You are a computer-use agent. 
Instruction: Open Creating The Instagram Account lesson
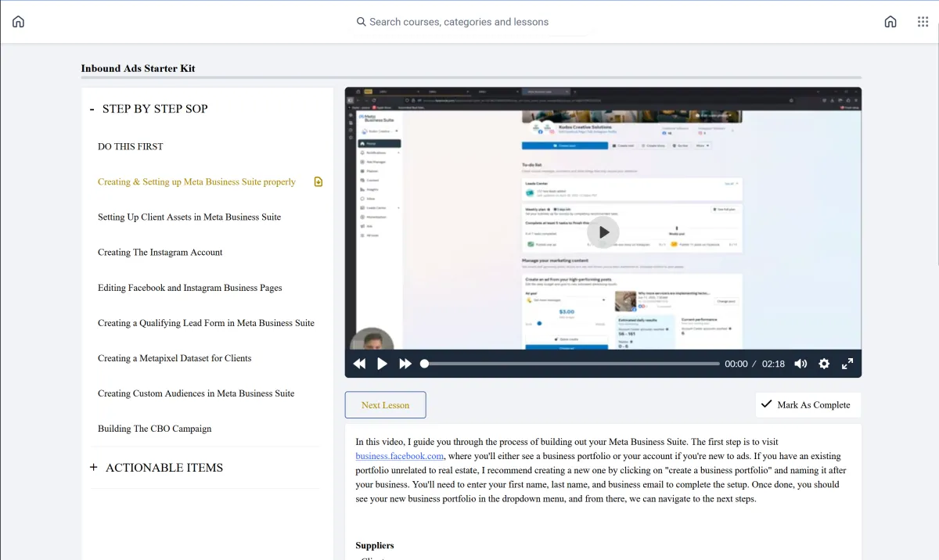point(160,252)
